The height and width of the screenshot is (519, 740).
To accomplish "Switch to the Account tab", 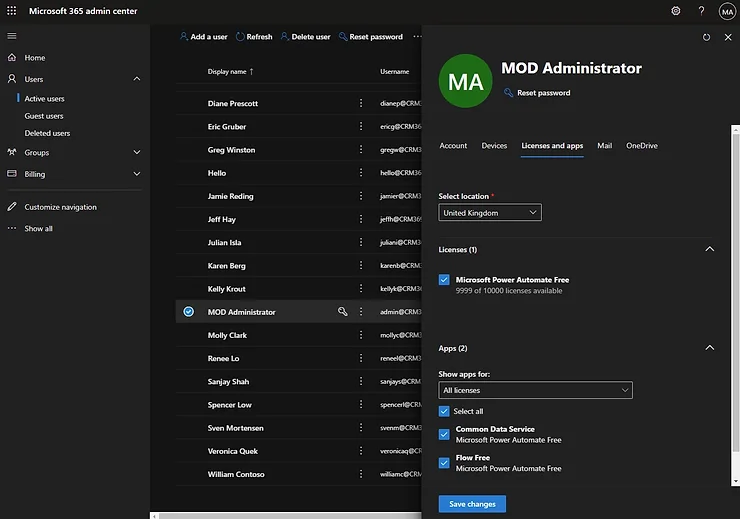I will click(453, 146).
